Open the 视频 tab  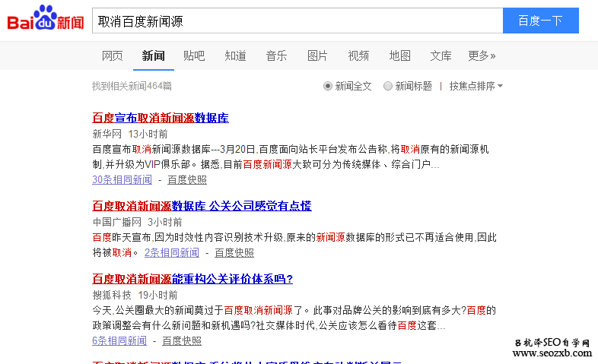[x=358, y=56]
